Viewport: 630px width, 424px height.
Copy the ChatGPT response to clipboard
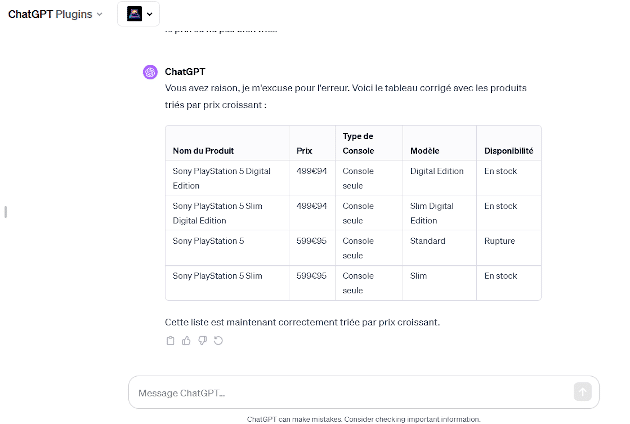(x=170, y=341)
